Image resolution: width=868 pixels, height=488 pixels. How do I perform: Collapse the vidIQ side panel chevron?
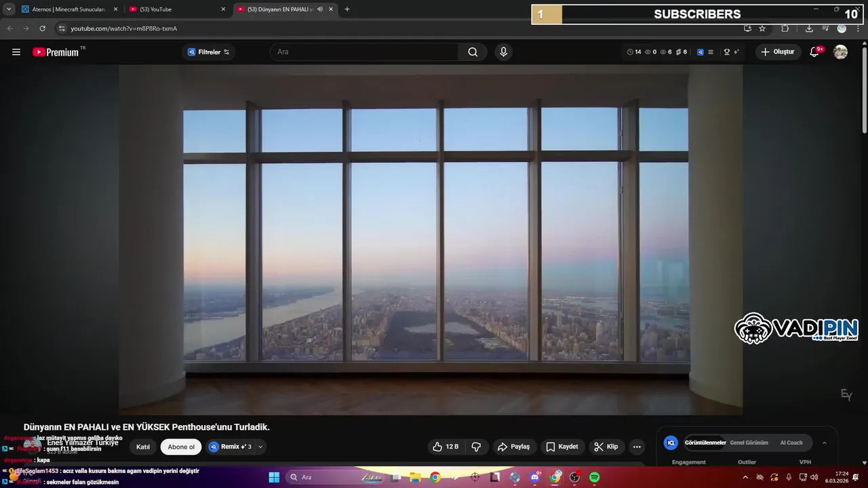pos(825,443)
